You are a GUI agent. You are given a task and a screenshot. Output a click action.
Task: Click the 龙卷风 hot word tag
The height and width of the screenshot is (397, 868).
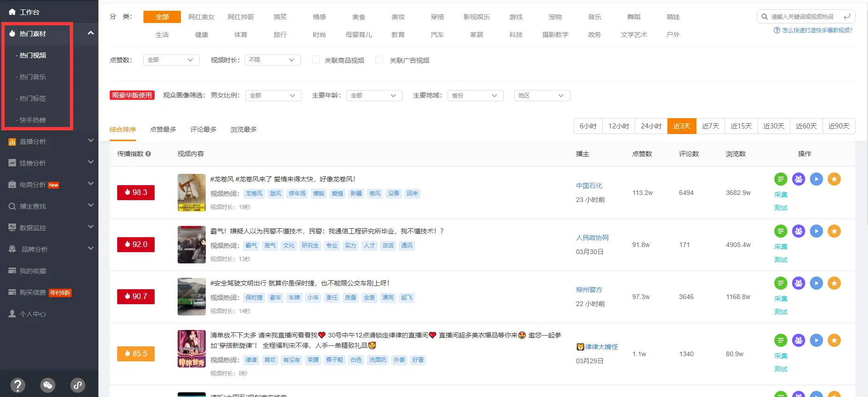[254, 194]
